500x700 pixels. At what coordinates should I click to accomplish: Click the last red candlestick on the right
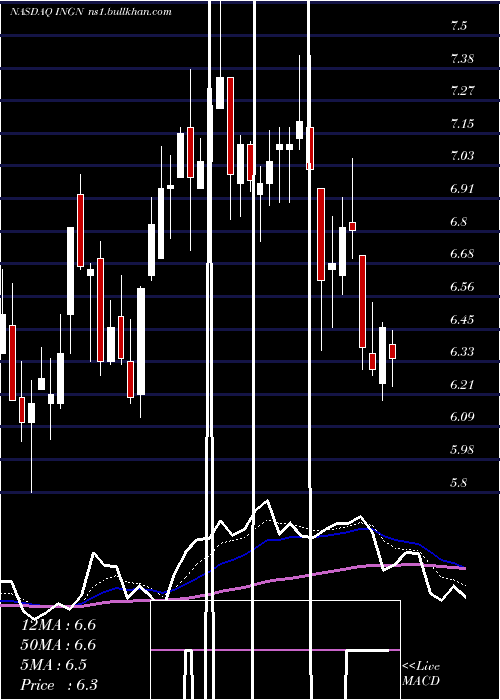[x=392, y=351]
